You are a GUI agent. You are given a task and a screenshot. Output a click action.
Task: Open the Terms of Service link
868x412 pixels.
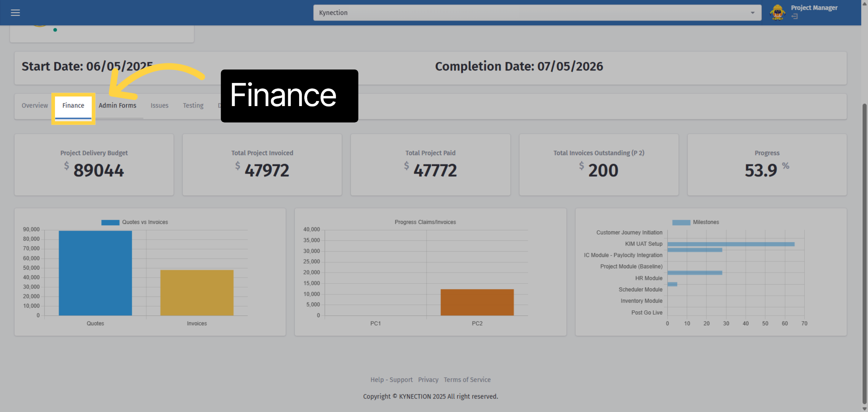click(467, 379)
